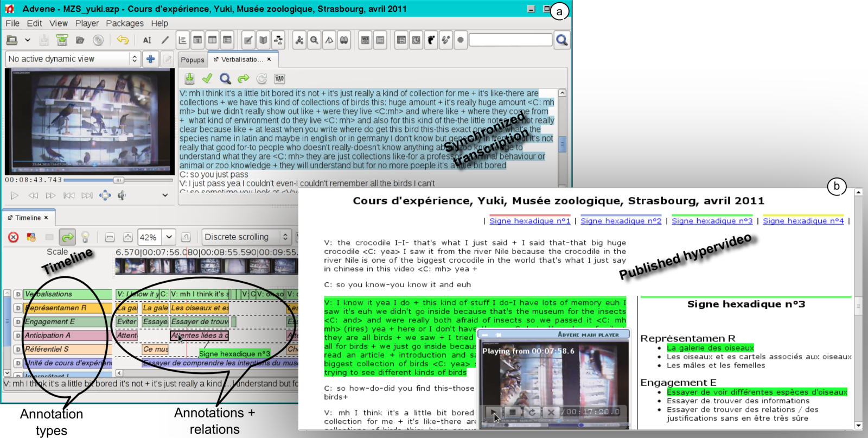Image resolution: width=868 pixels, height=438 pixels.
Task: Click the pencil edit icon in main toolbar
Action: point(165,40)
